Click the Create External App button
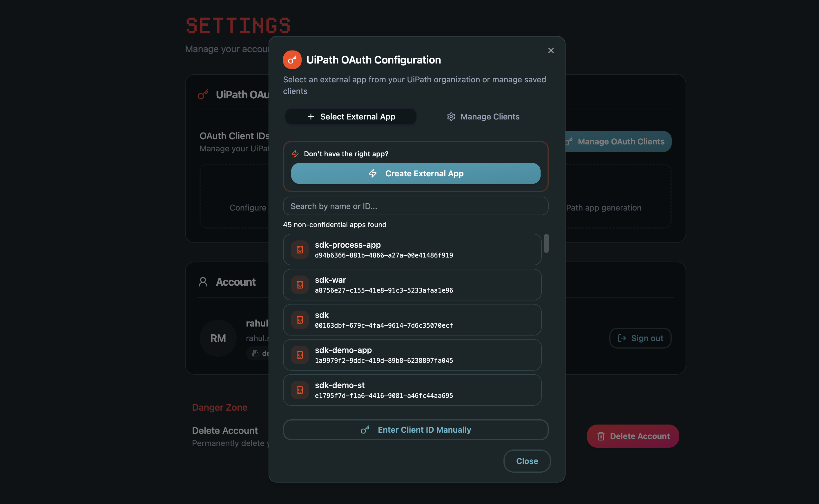Screen dimensions: 819x504 (416, 173)
